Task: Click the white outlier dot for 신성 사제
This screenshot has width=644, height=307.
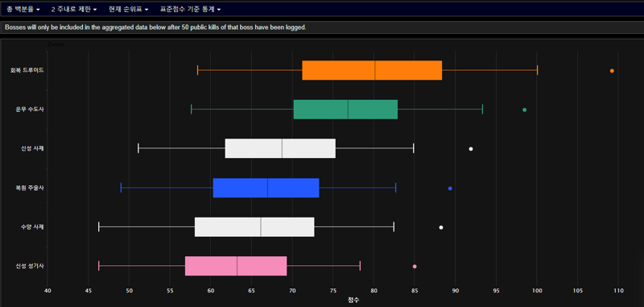Action: (471, 149)
